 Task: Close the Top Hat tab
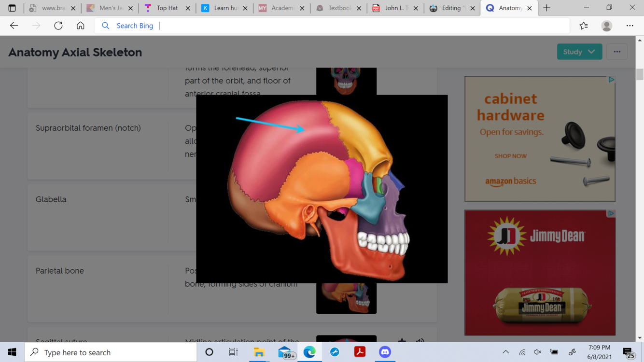[x=188, y=8]
